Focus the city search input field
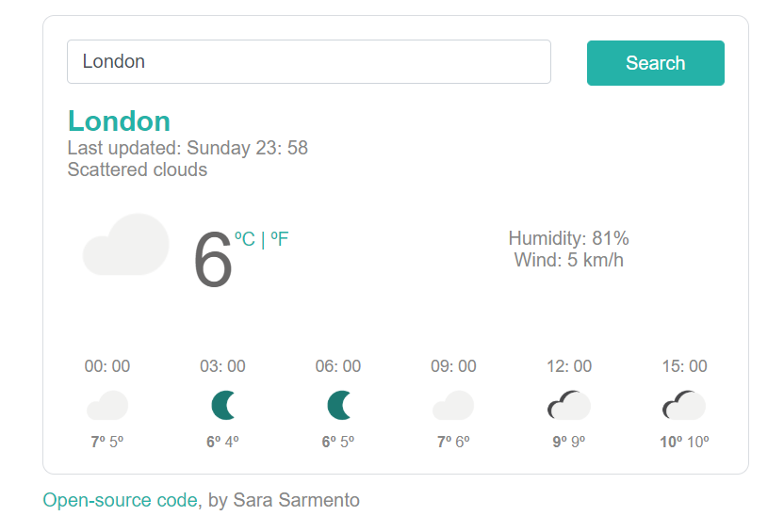784x532 pixels. click(x=308, y=62)
